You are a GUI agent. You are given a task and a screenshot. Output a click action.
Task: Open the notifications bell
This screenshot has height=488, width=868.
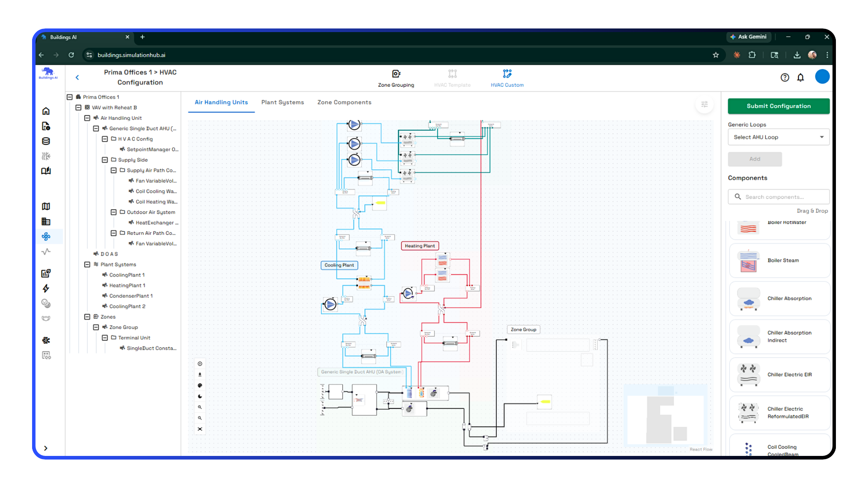(800, 77)
